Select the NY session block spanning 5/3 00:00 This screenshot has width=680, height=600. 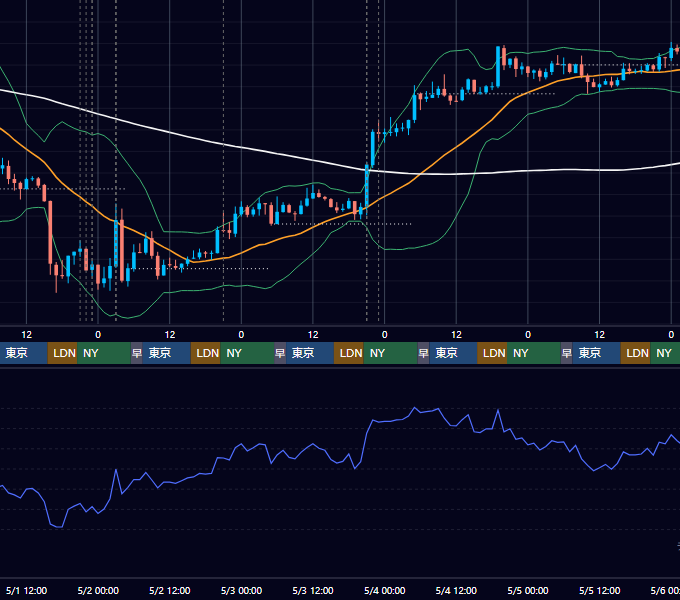[247, 353]
